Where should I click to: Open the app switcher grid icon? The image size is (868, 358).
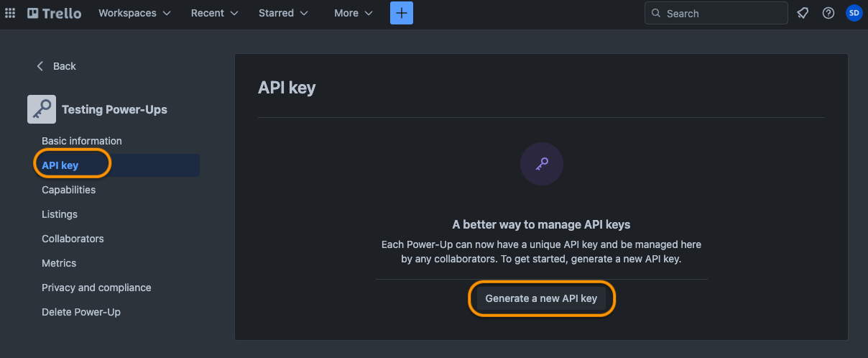[x=10, y=13]
